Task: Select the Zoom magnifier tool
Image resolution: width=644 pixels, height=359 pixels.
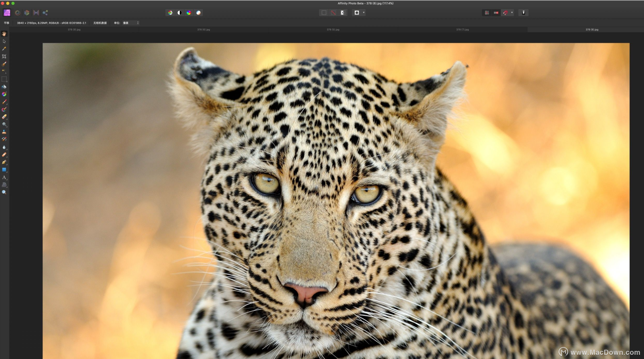Action: tap(4, 192)
